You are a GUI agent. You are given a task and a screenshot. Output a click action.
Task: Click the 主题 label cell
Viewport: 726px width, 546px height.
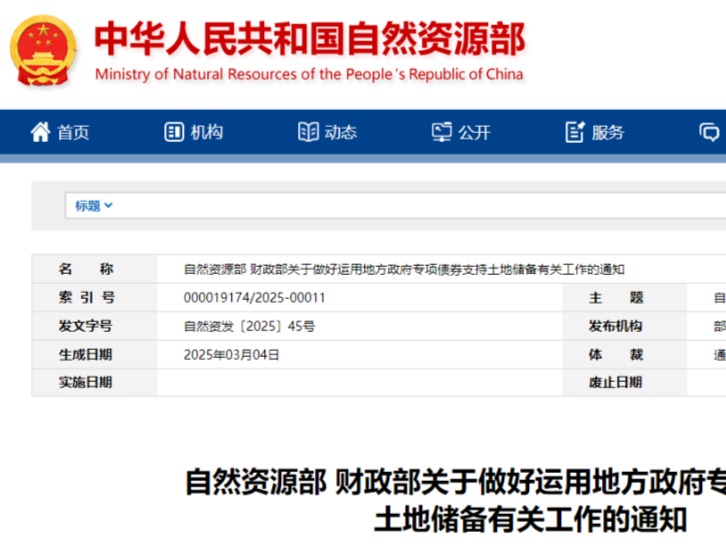tap(625, 297)
